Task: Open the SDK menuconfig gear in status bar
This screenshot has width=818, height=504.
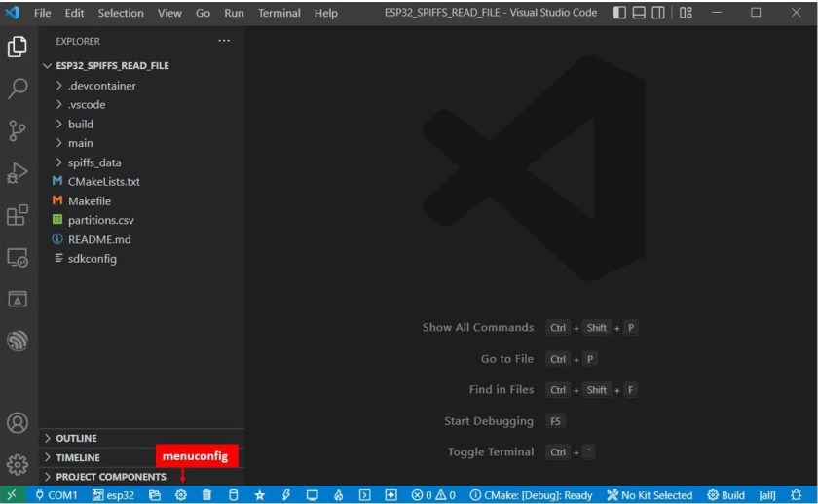Action: (180, 495)
